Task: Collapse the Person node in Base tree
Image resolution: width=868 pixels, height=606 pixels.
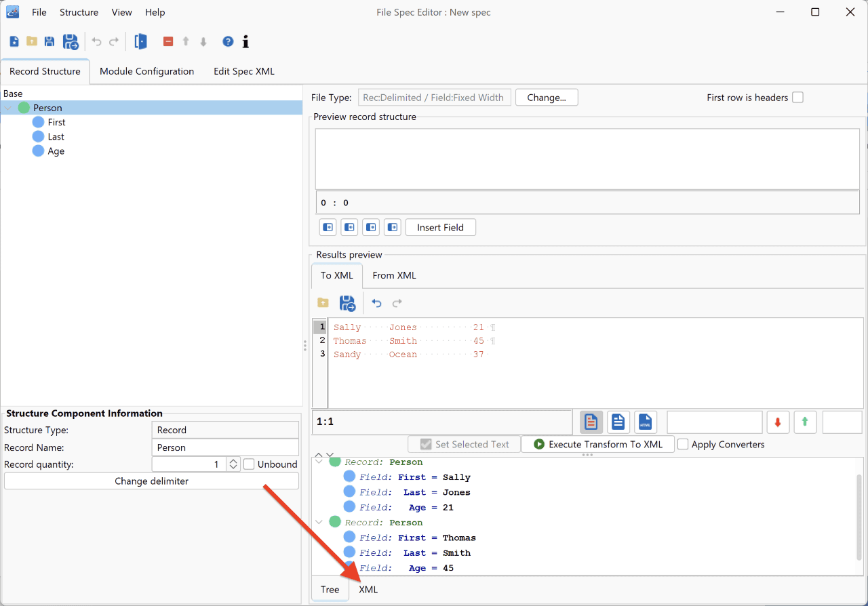Action: (x=8, y=108)
